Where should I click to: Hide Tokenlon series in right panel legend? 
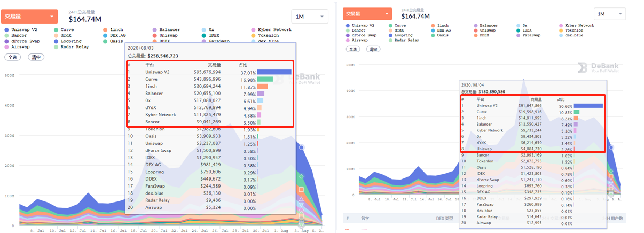[570, 30]
